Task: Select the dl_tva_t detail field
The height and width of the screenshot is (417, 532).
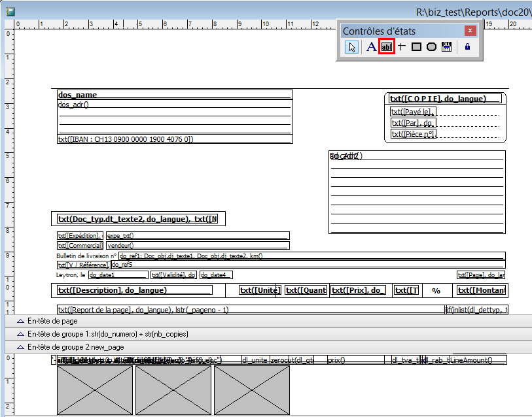Action: click(x=406, y=360)
